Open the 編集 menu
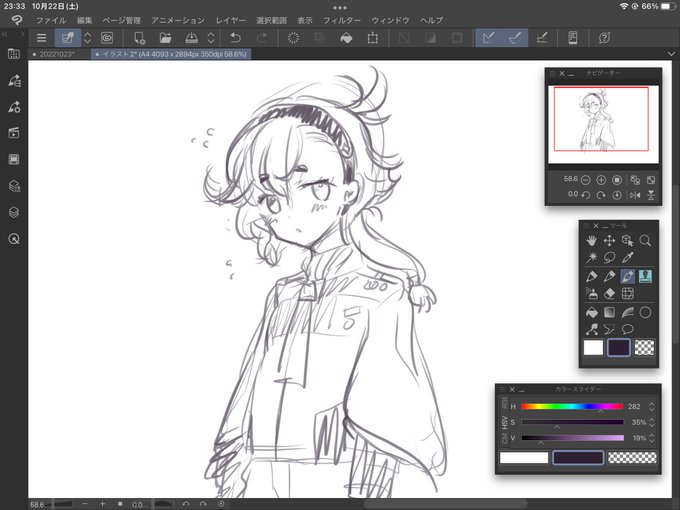 pyautogui.click(x=85, y=20)
